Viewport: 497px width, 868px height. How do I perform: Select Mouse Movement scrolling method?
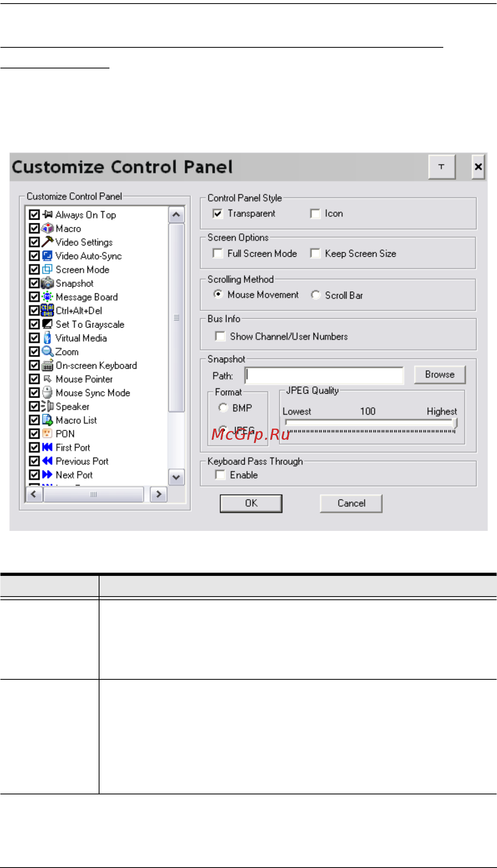pos(218,294)
